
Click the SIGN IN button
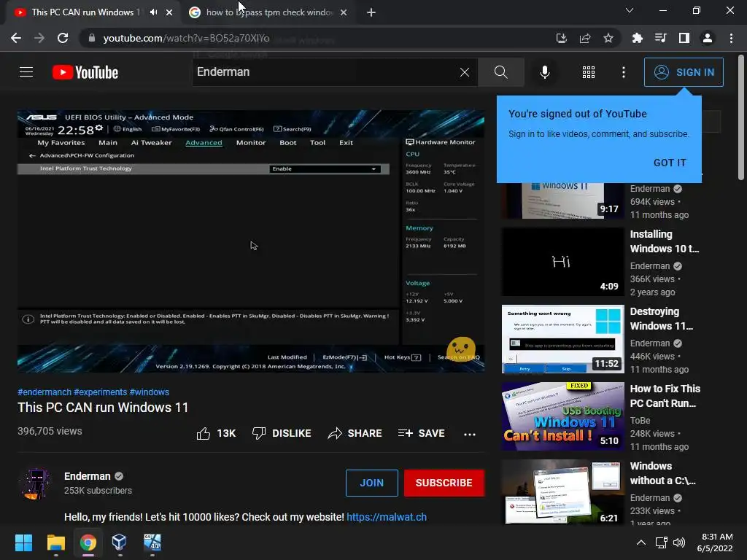683,72
